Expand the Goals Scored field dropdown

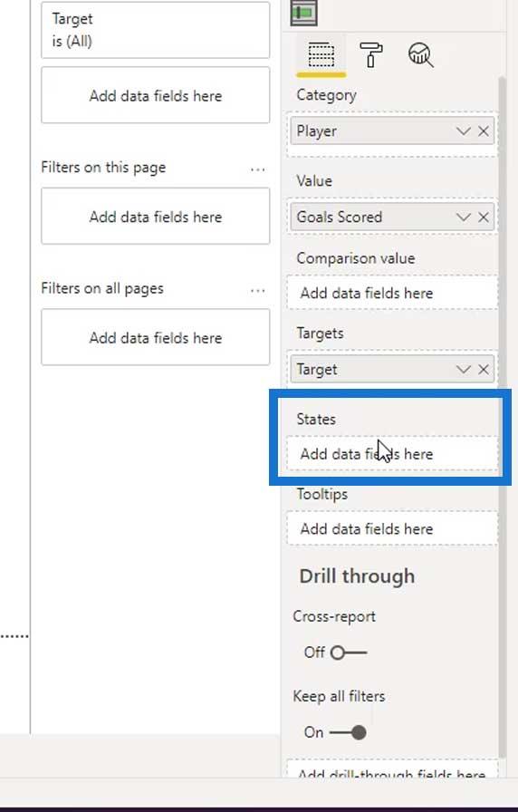point(463,217)
